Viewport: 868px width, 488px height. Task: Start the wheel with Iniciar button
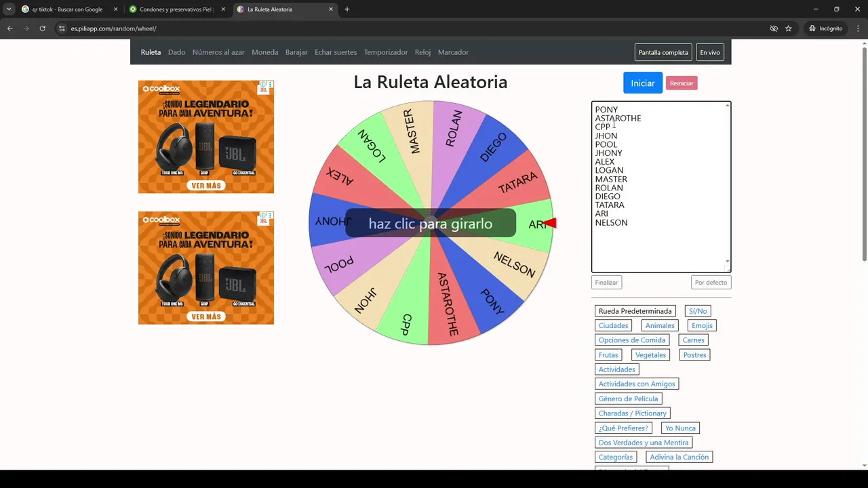pyautogui.click(x=643, y=83)
